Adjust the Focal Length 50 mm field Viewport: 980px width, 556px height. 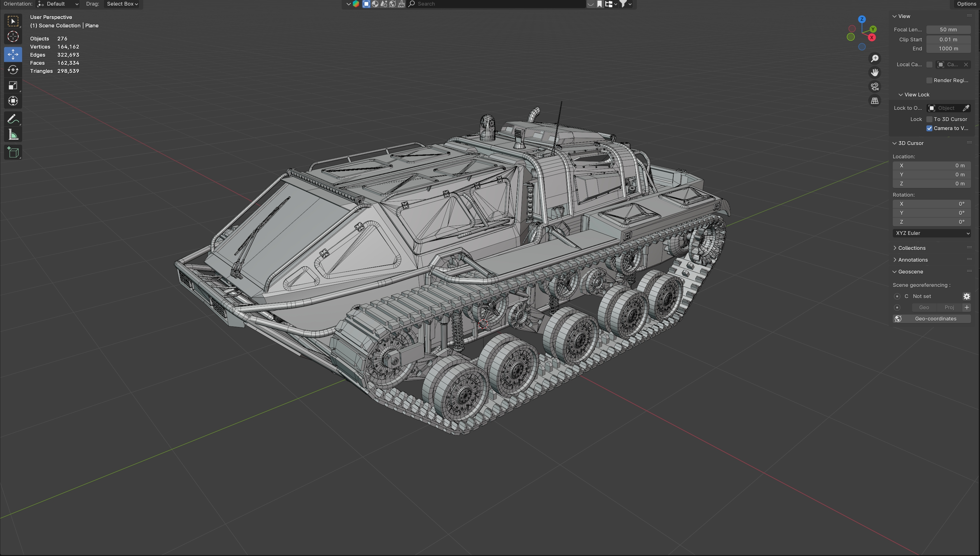click(949, 30)
